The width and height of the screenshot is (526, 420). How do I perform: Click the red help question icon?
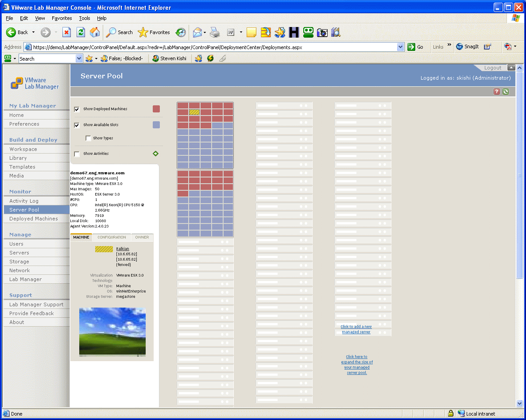(x=497, y=92)
